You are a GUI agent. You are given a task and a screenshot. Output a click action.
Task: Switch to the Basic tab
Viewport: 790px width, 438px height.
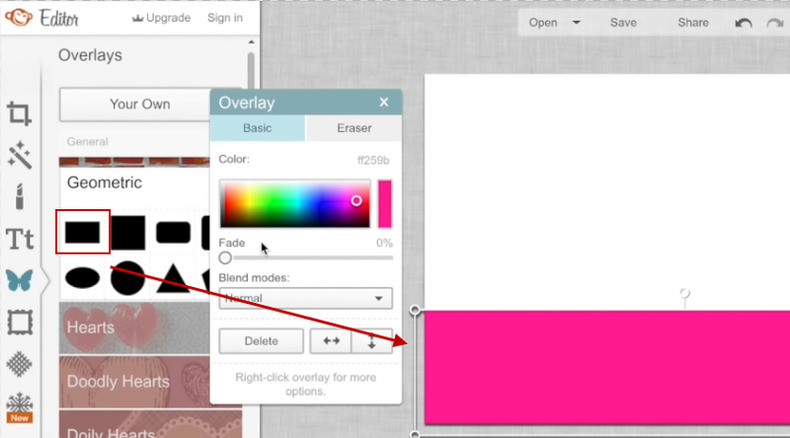click(257, 128)
